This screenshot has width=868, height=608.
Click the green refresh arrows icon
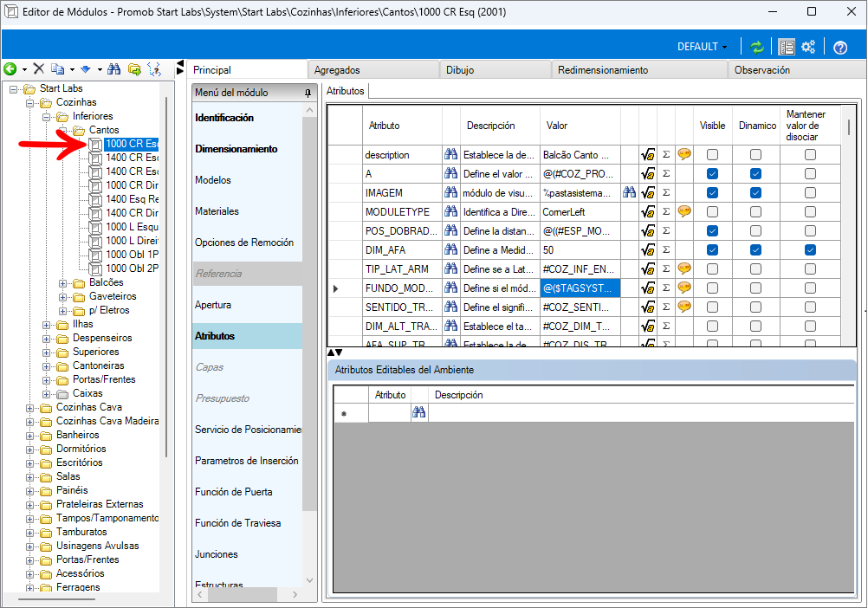(757, 47)
